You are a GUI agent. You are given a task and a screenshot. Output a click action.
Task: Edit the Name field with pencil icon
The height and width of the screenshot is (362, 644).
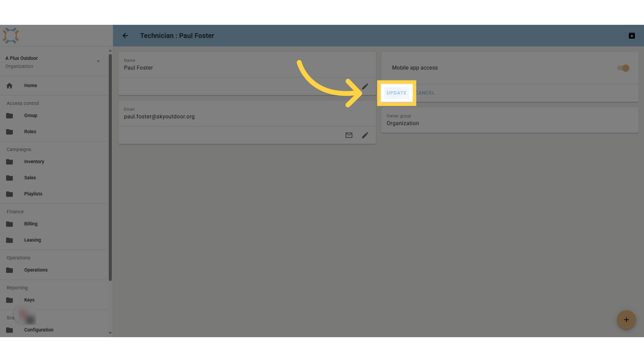[x=365, y=86]
